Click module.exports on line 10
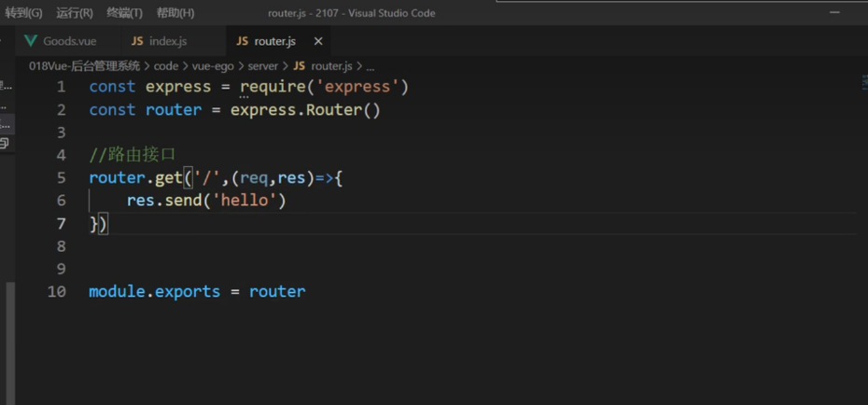Screen dimensions: 868x405 pos(154,291)
